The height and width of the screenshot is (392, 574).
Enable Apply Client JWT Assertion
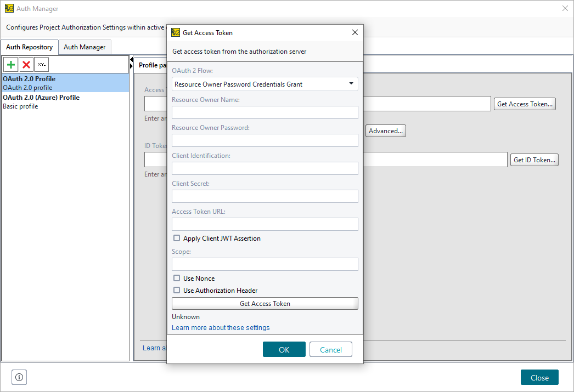tap(177, 238)
